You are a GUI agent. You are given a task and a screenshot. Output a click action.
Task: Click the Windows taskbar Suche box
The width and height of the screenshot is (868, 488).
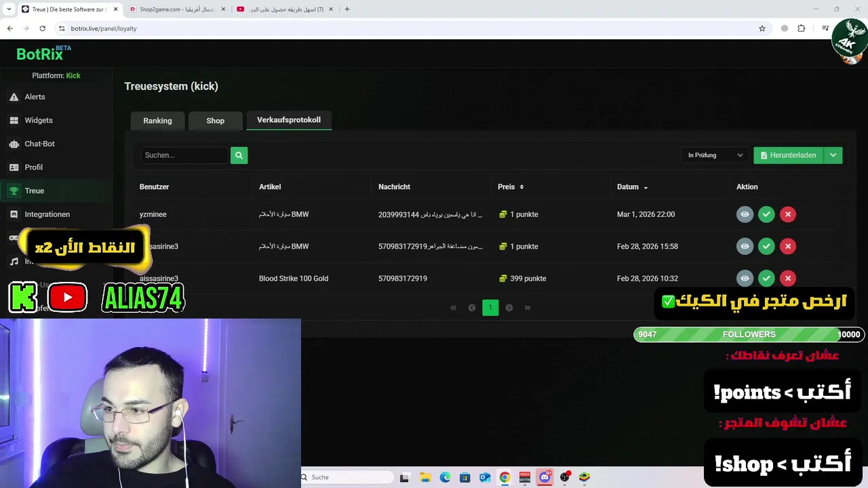(346, 477)
